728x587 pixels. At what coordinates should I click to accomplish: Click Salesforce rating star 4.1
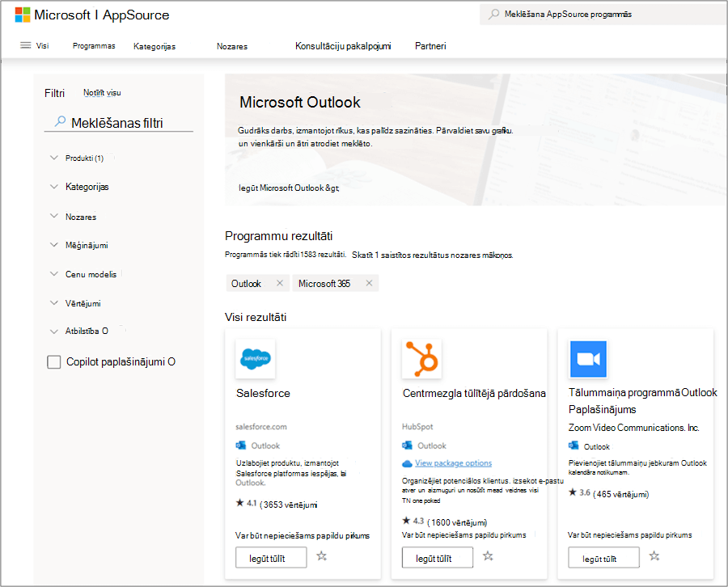[239, 503]
